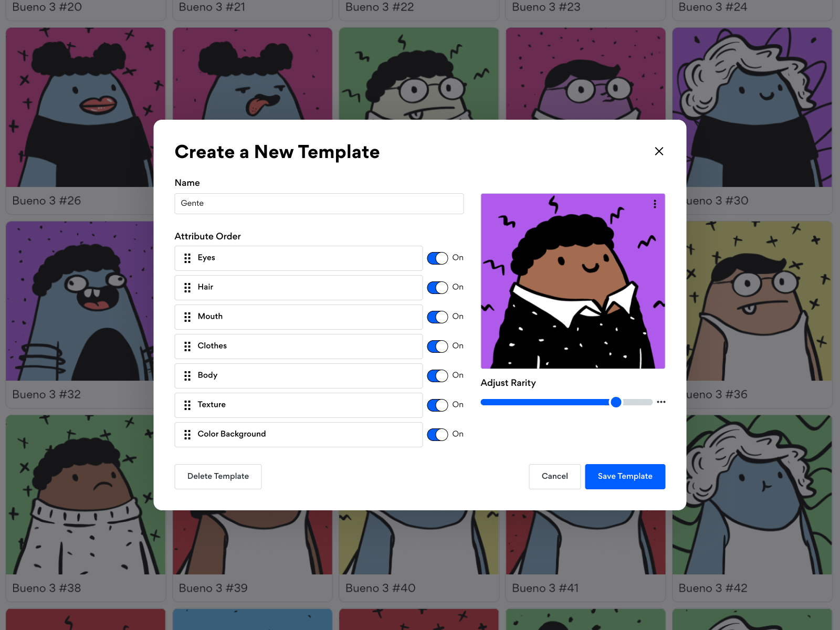Click the drag handle for Color Background
Image resolution: width=840 pixels, height=630 pixels.
pyautogui.click(x=187, y=435)
